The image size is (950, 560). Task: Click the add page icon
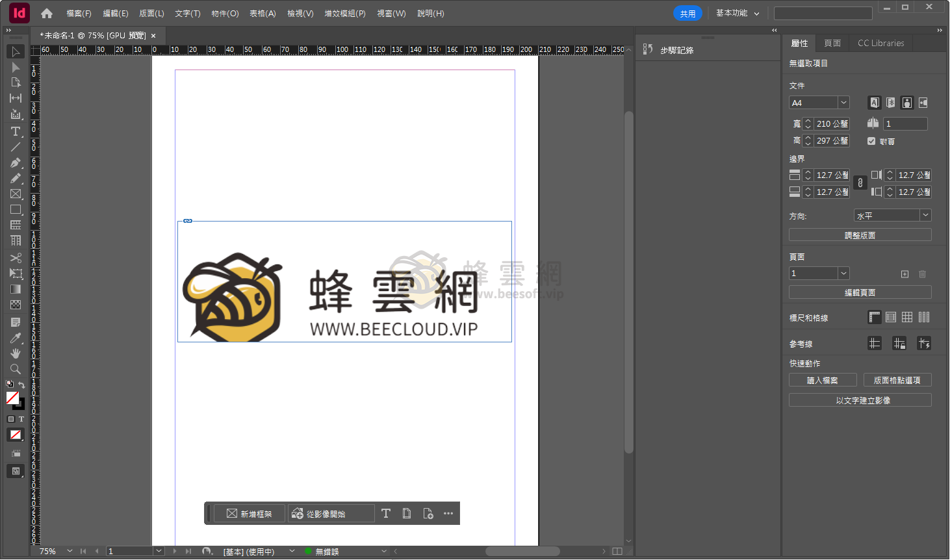click(905, 274)
